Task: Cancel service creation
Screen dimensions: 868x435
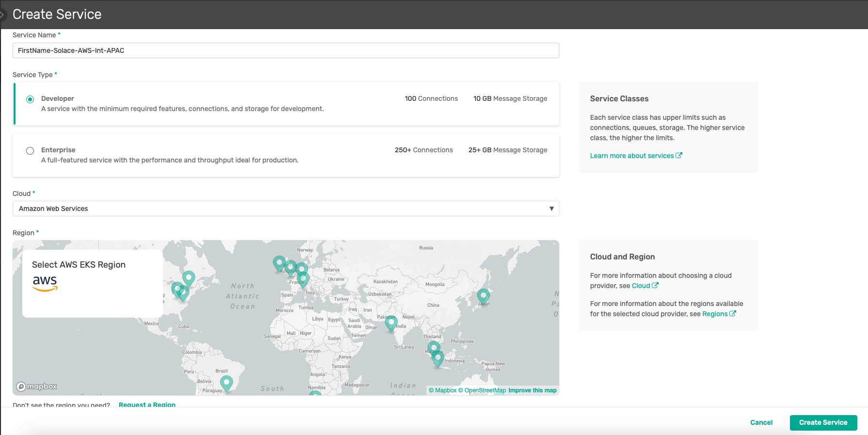Action: (x=761, y=422)
